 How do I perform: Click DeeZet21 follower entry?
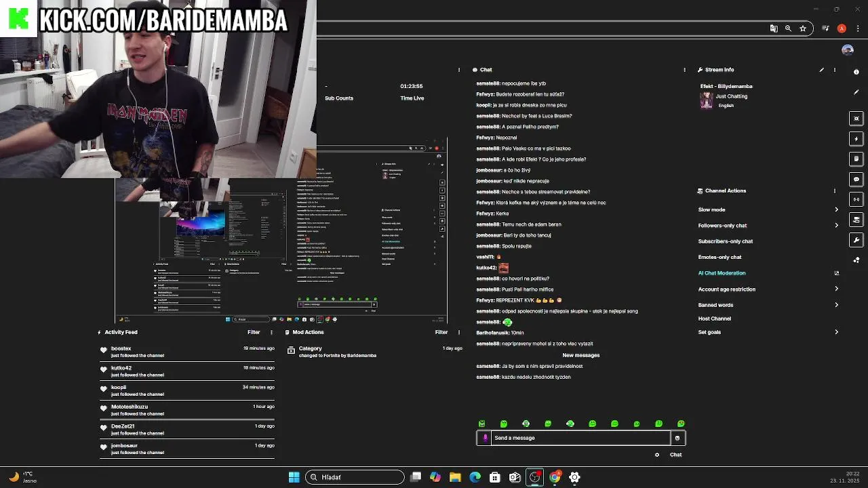[x=187, y=430]
